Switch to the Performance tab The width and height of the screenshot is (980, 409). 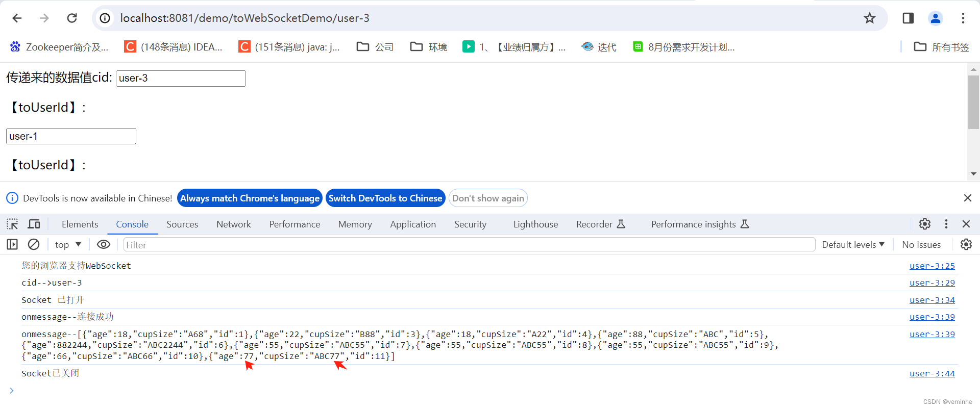(295, 224)
